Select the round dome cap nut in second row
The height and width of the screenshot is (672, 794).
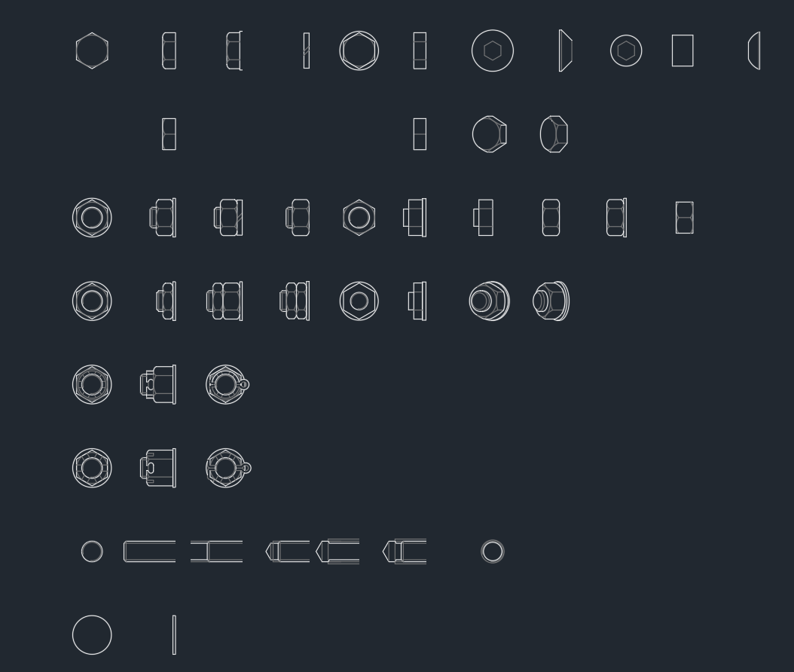[x=489, y=134]
